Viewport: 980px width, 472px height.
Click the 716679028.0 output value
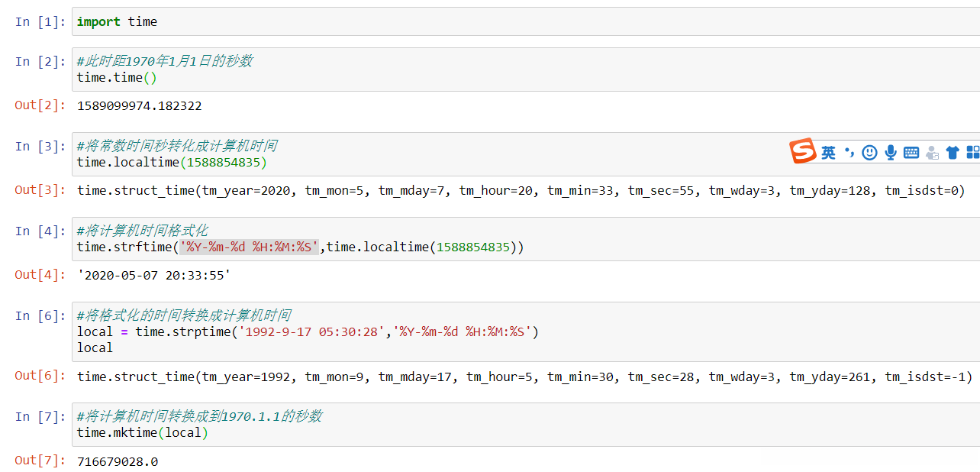(x=118, y=461)
